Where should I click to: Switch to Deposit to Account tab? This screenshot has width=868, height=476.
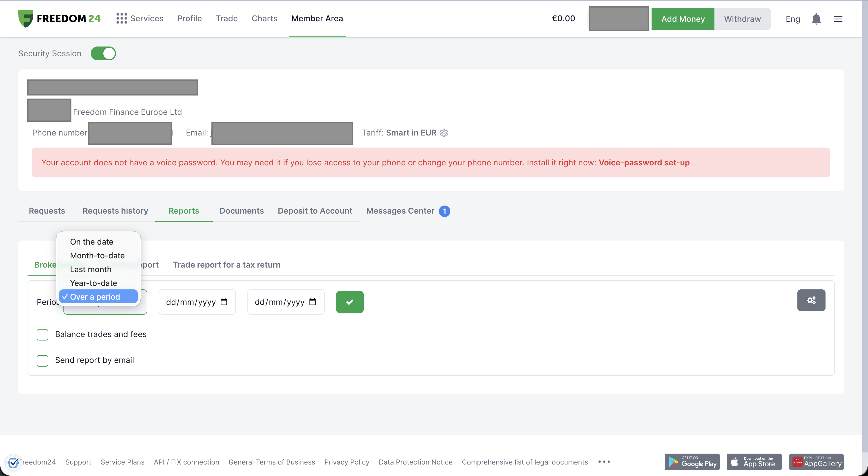(315, 211)
